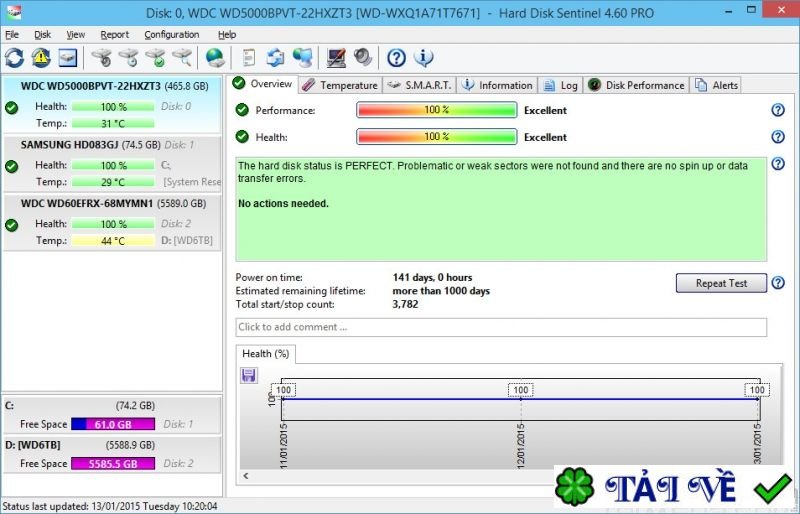Open the Disk menu
Viewport: 800px width, 514px height.
click(42, 34)
